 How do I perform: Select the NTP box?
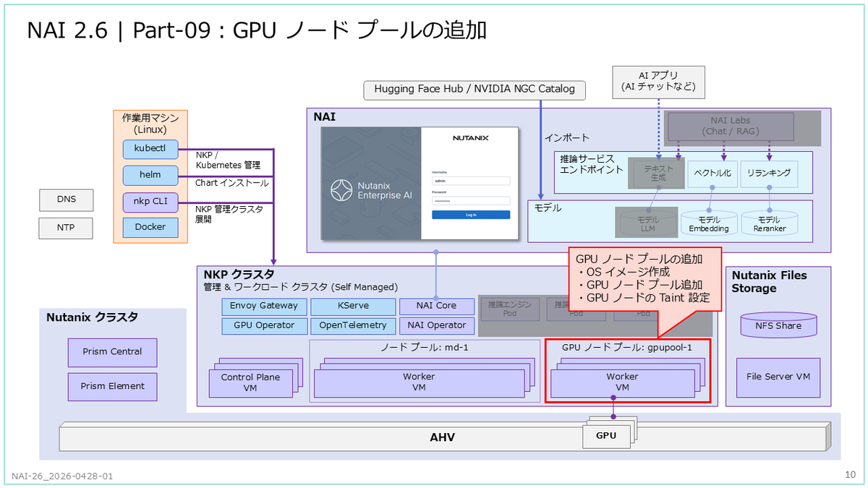[67, 229]
